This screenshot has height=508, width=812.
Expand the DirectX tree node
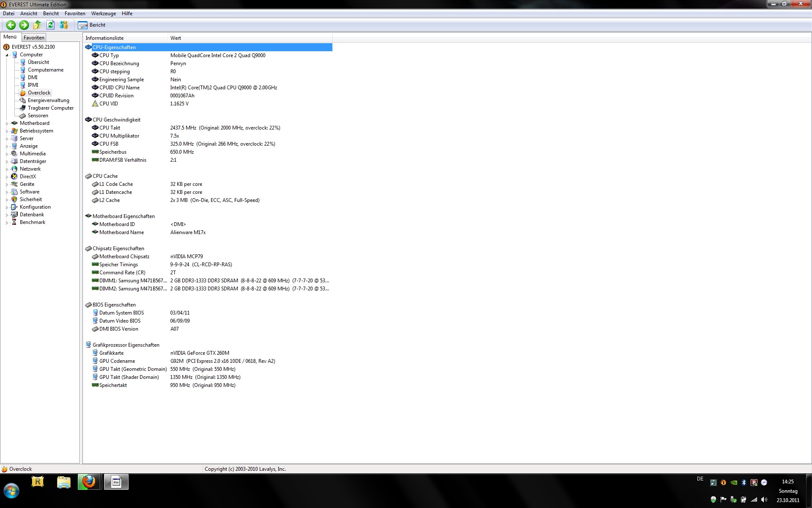[x=7, y=177]
